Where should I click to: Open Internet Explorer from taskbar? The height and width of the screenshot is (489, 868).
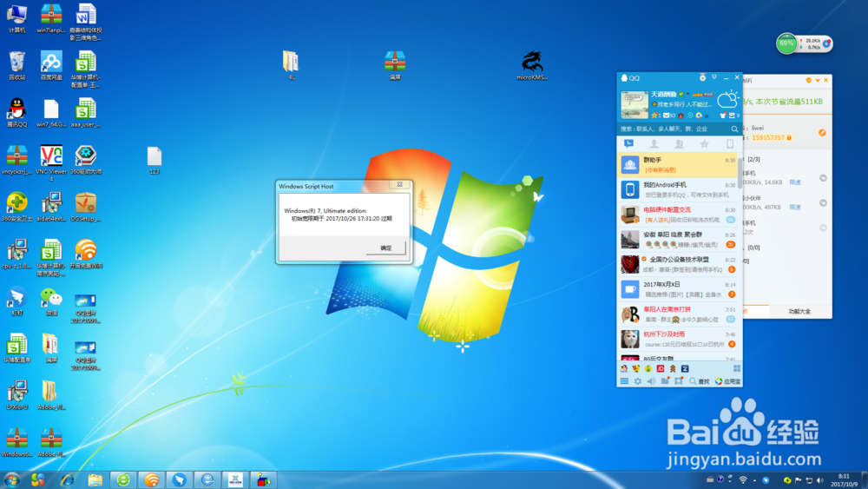[x=67, y=479]
